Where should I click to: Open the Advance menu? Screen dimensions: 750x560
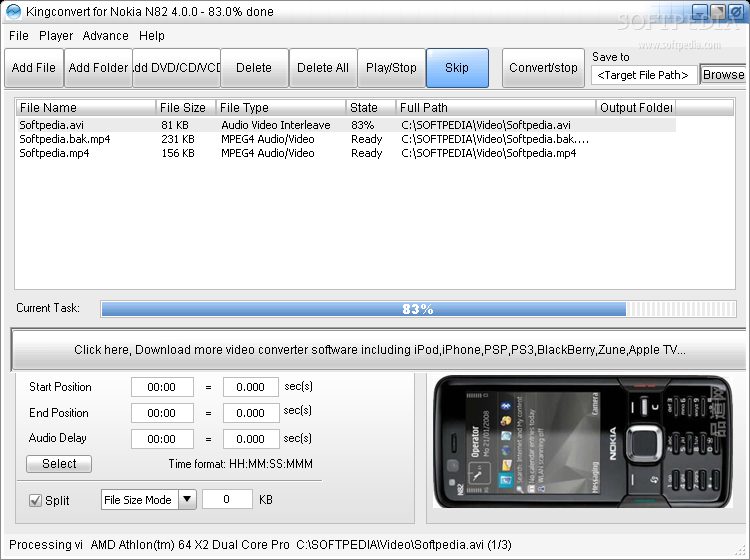click(x=105, y=36)
